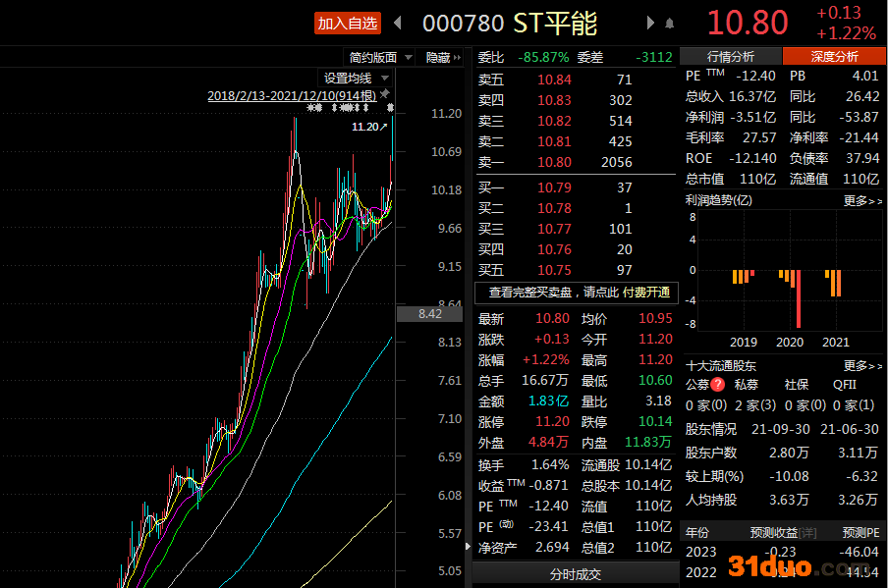Switch to the 深度分析 tab
The width and height of the screenshot is (888, 588).
pos(834,57)
